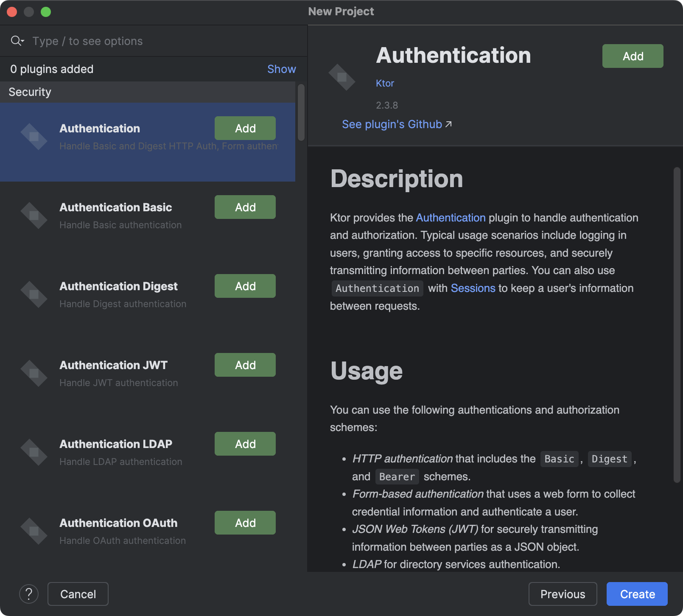Click the Authentication Digest plugin icon
This screenshot has width=683, height=616.
tap(34, 294)
